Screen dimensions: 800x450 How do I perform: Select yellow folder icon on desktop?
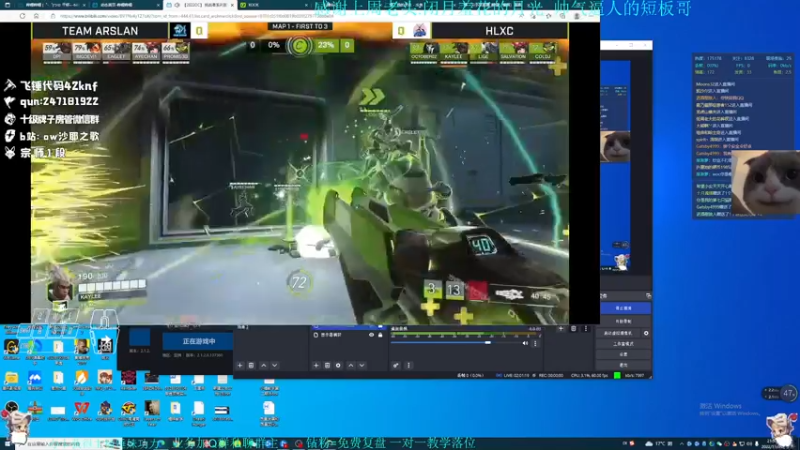coord(11,379)
